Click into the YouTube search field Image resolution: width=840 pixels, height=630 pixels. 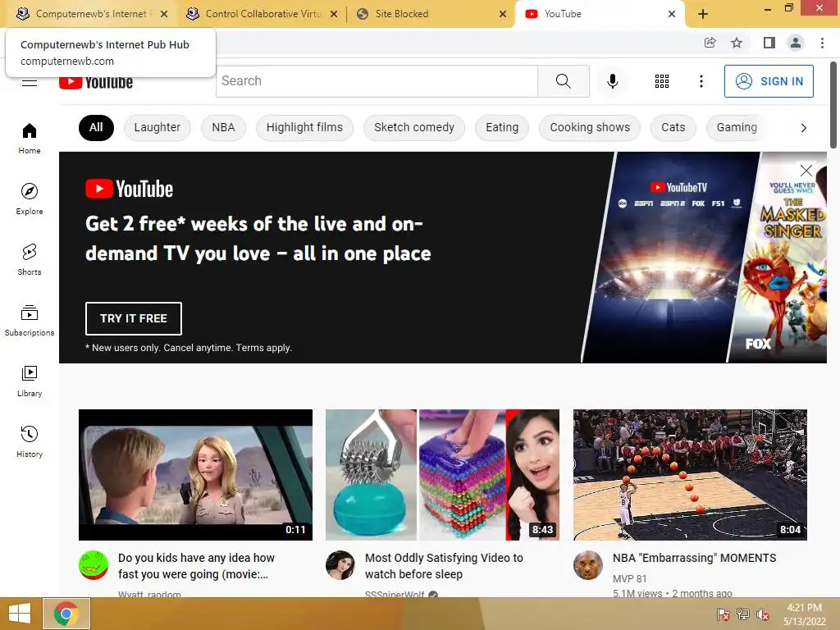(377, 81)
